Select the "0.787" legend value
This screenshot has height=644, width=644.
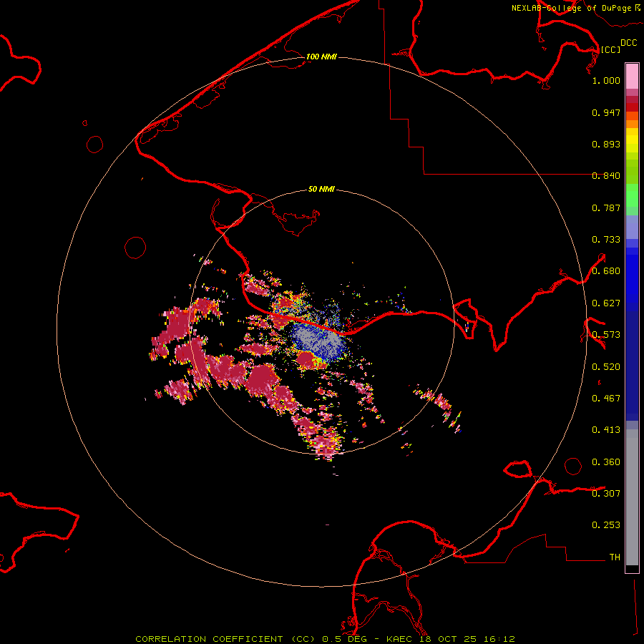click(x=606, y=208)
